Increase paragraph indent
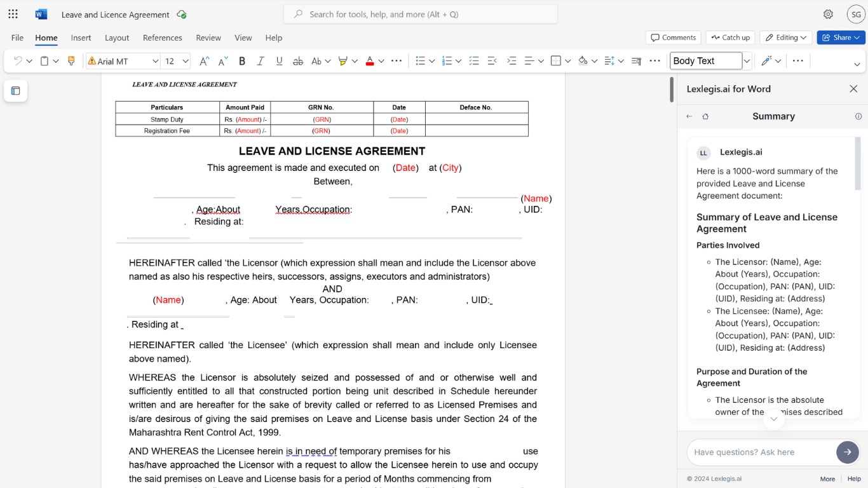 512,61
